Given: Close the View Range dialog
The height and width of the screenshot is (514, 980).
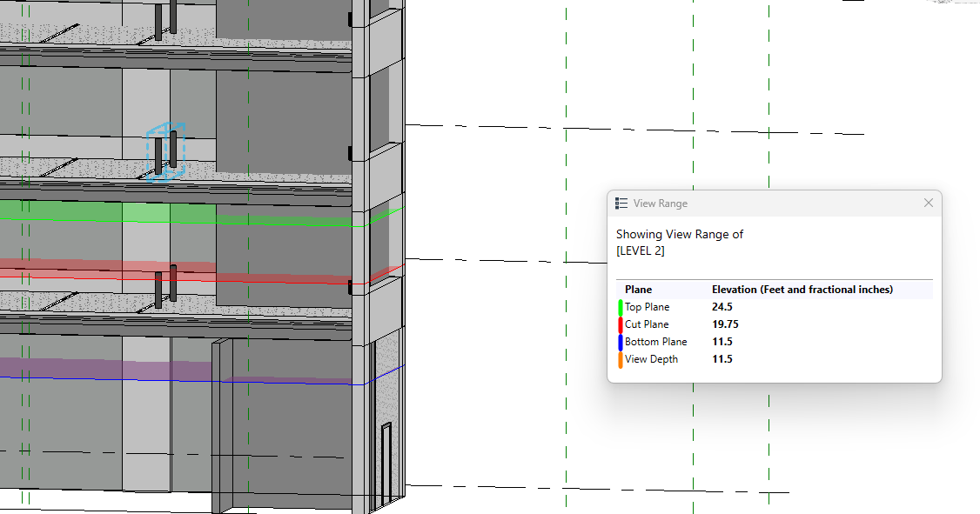Looking at the screenshot, I should [x=928, y=203].
